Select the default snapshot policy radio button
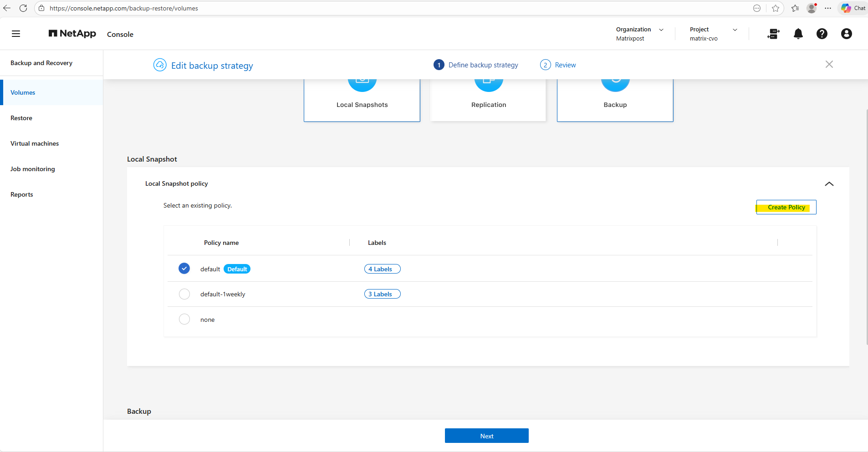 click(184, 269)
